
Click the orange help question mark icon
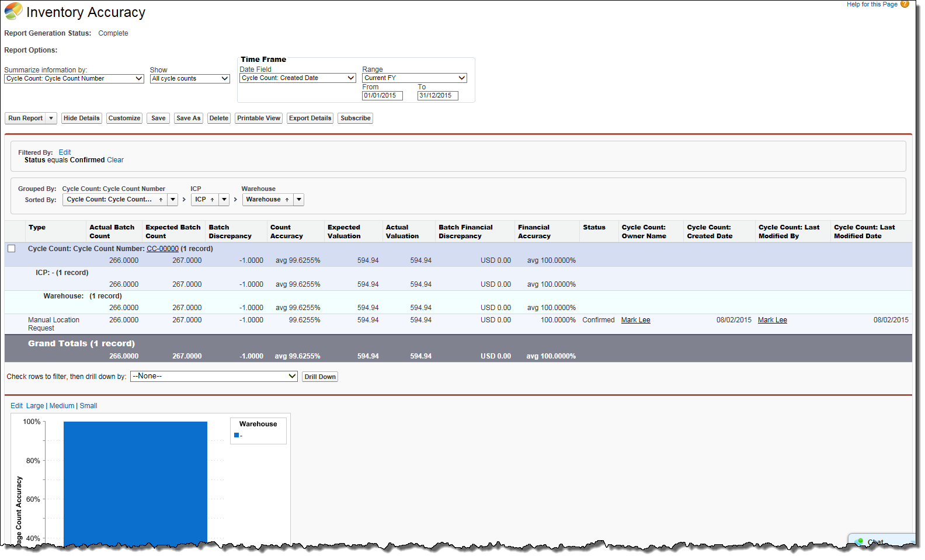coord(905,4)
